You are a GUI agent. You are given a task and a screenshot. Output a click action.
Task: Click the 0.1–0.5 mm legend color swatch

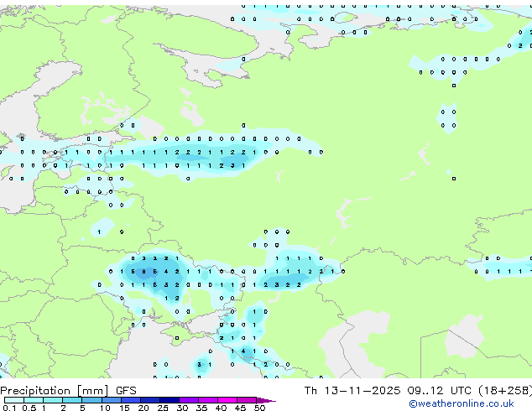pos(14,400)
